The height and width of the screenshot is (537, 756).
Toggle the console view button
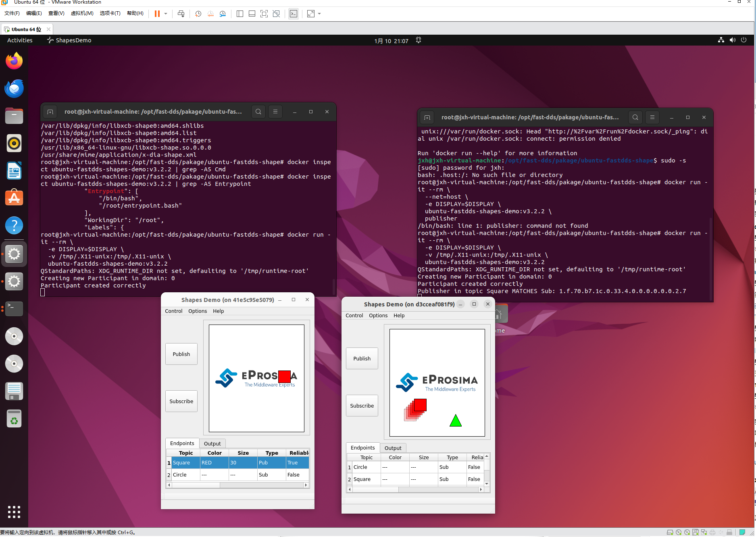tap(293, 13)
